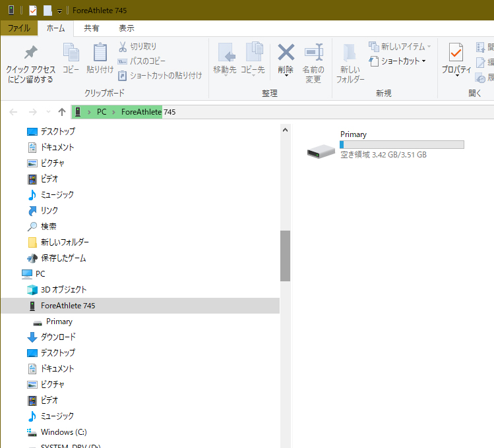This screenshot has height=448, width=494.
Task: Click Copy path (パスのコピー)
Action: coord(141,61)
